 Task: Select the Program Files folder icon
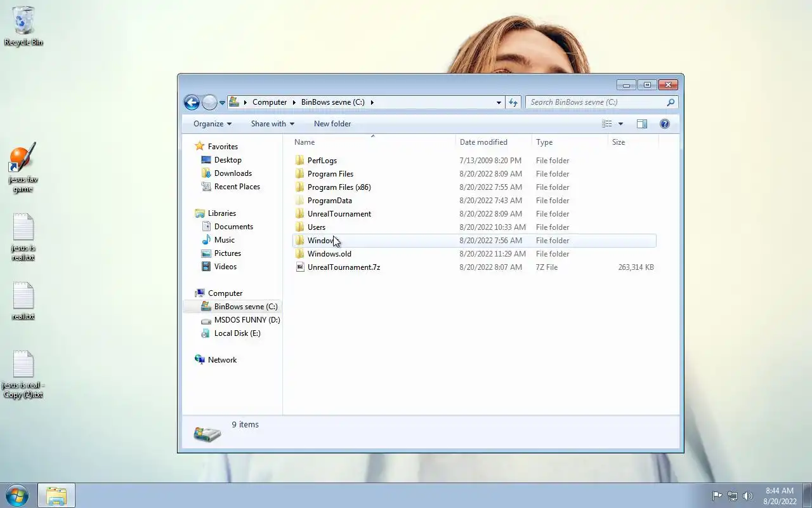pyautogui.click(x=300, y=174)
